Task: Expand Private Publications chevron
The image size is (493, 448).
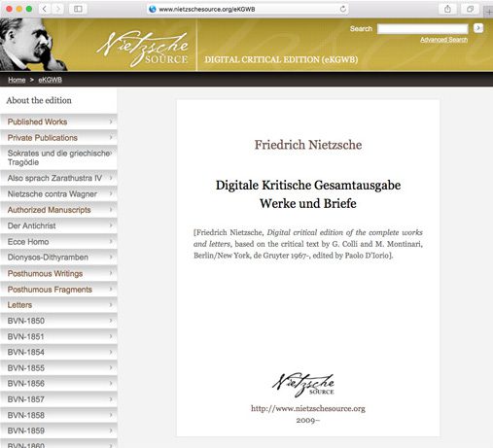Action: click(111, 138)
